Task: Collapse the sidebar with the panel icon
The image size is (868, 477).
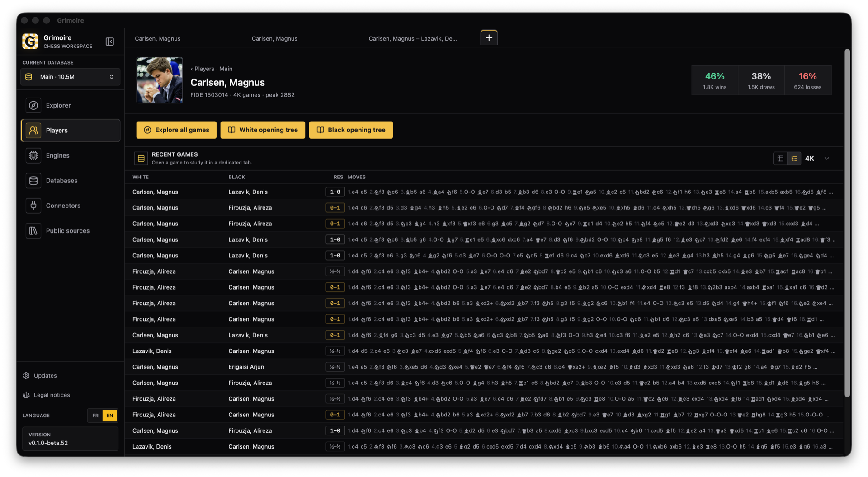Action: (110, 42)
